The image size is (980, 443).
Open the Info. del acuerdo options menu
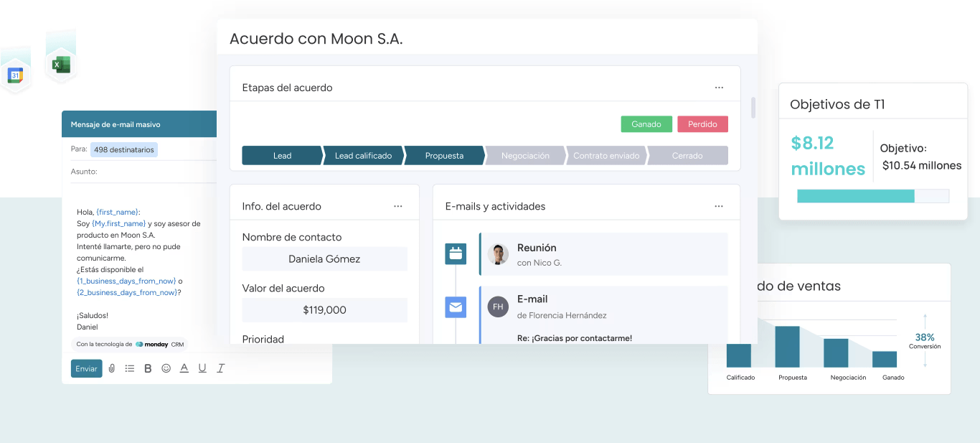(x=398, y=206)
